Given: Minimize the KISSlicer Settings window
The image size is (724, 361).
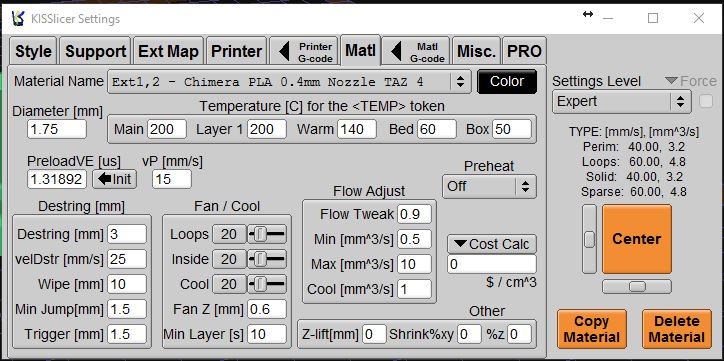Looking at the screenshot, I should click(x=608, y=18).
